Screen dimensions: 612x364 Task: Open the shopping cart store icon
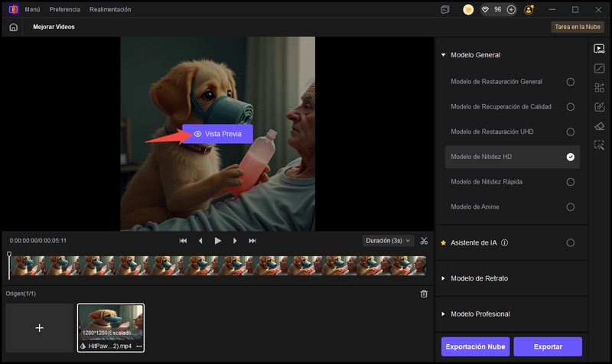click(x=468, y=9)
